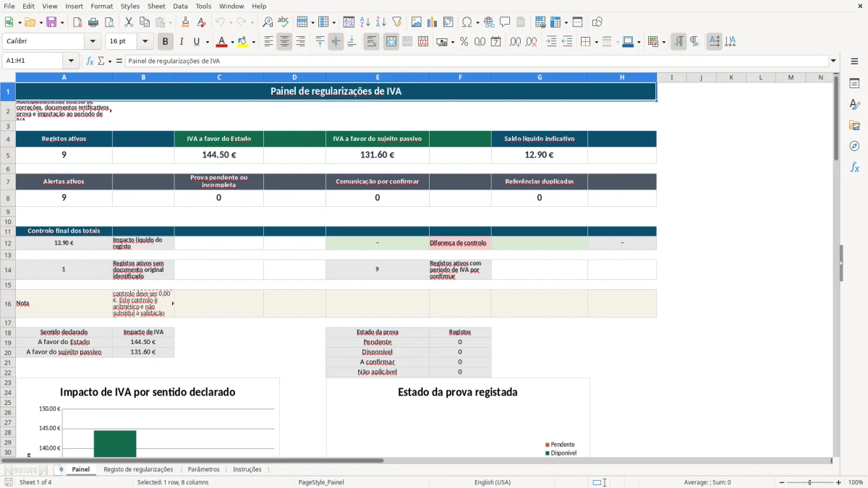868x488 pixels.
Task: Toggle Wrap Text button
Action: tap(371, 42)
